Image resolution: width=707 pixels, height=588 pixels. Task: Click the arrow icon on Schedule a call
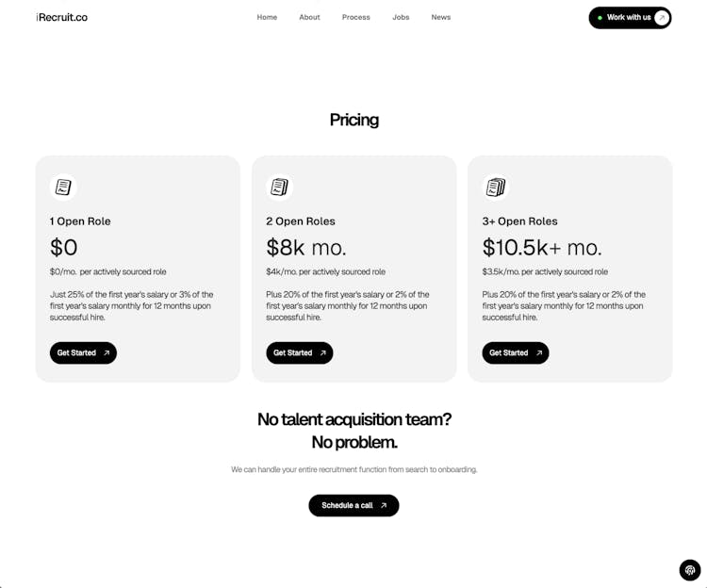point(384,506)
